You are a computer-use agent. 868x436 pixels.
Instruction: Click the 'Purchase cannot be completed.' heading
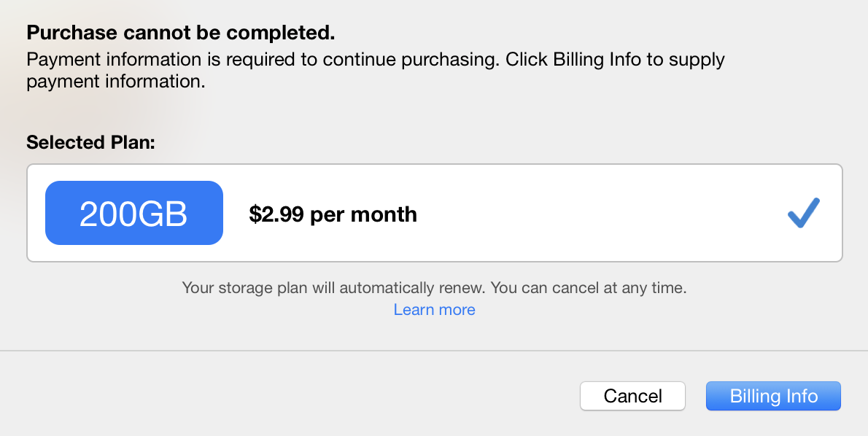pos(180,33)
